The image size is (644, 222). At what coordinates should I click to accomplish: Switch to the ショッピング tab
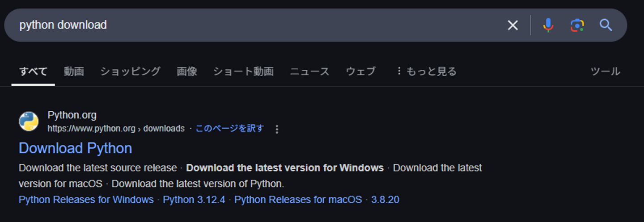pyautogui.click(x=130, y=71)
